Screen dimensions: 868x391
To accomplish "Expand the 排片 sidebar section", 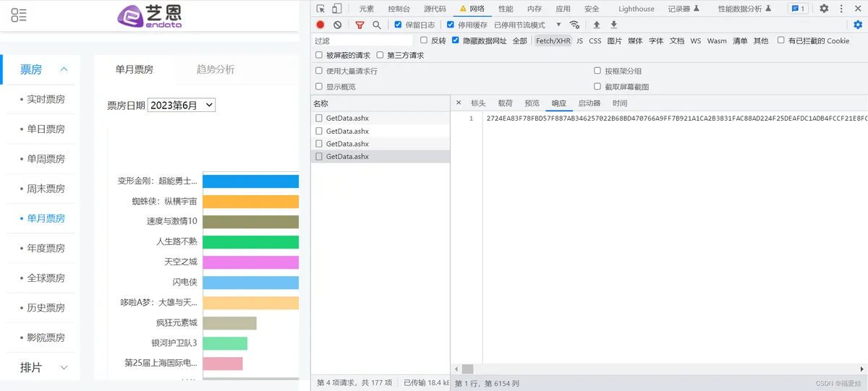I will point(64,368).
